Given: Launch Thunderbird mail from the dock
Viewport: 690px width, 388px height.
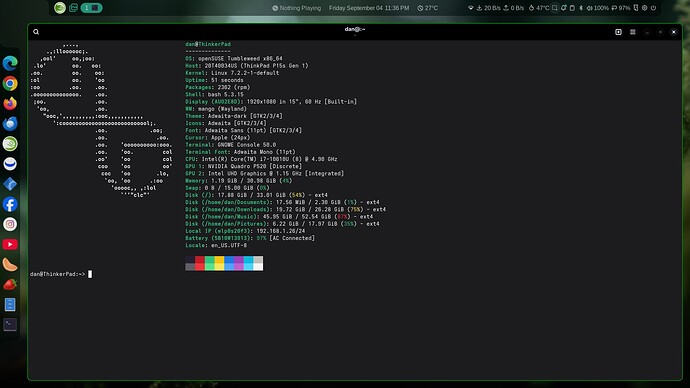Looking at the screenshot, I should (x=10, y=124).
